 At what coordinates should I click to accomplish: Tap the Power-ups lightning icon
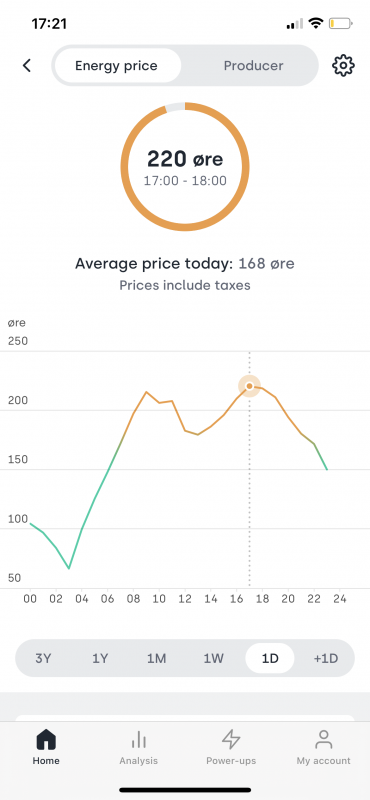pyautogui.click(x=231, y=739)
